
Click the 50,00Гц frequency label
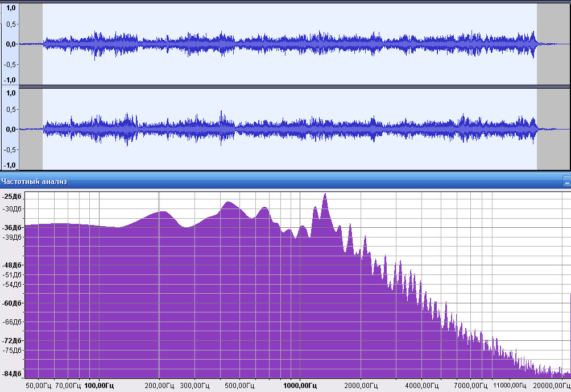click(x=38, y=385)
